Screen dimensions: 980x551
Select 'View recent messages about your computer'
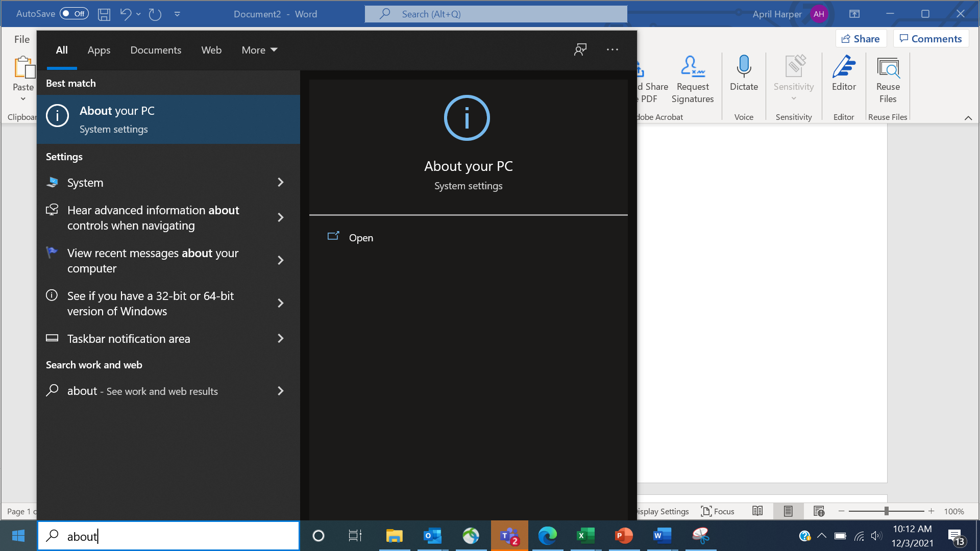pyautogui.click(x=153, y=261)
